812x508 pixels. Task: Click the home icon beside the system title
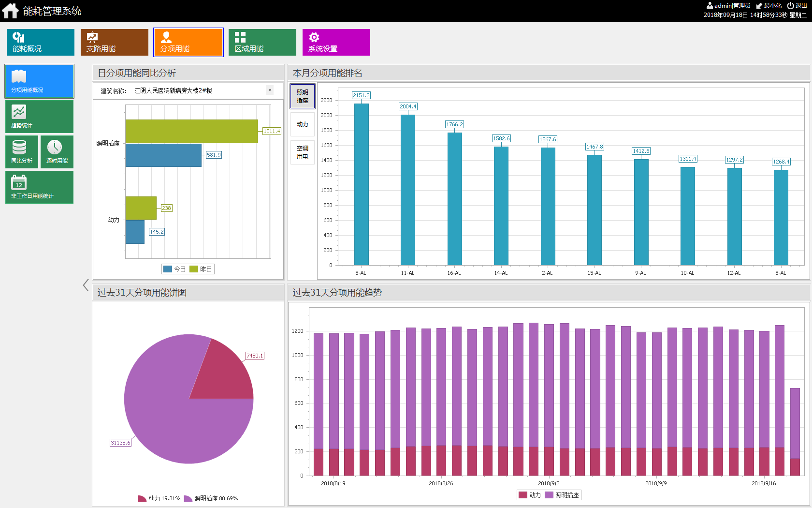coord(10,11)
